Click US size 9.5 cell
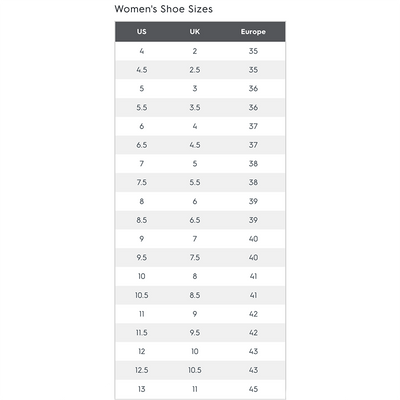 coord(142,257)
